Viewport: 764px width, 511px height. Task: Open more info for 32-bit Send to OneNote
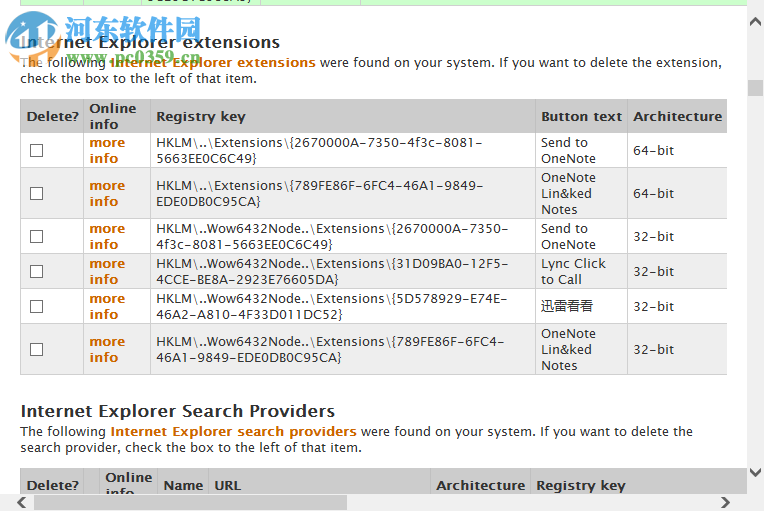tap(107, 237)
